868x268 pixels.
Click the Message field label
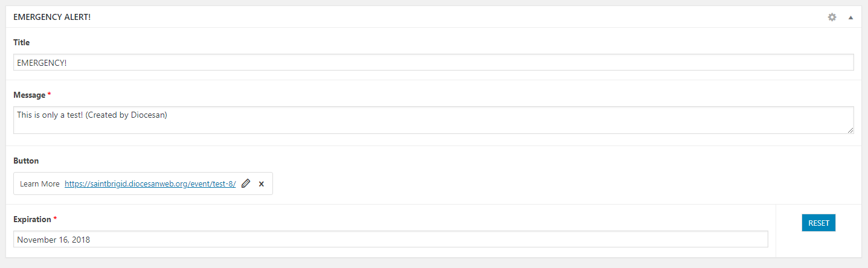29,95
